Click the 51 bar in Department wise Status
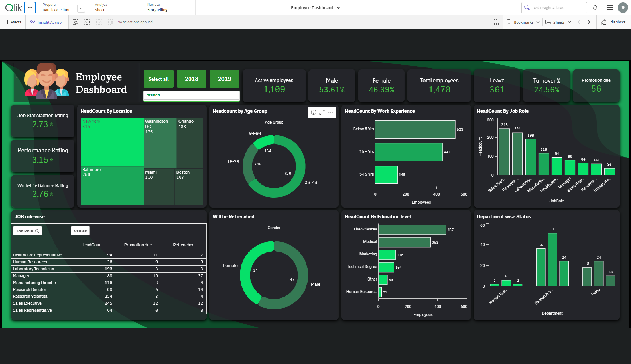The height and width of the screenshot is (364, 631). tap(553, 259)
